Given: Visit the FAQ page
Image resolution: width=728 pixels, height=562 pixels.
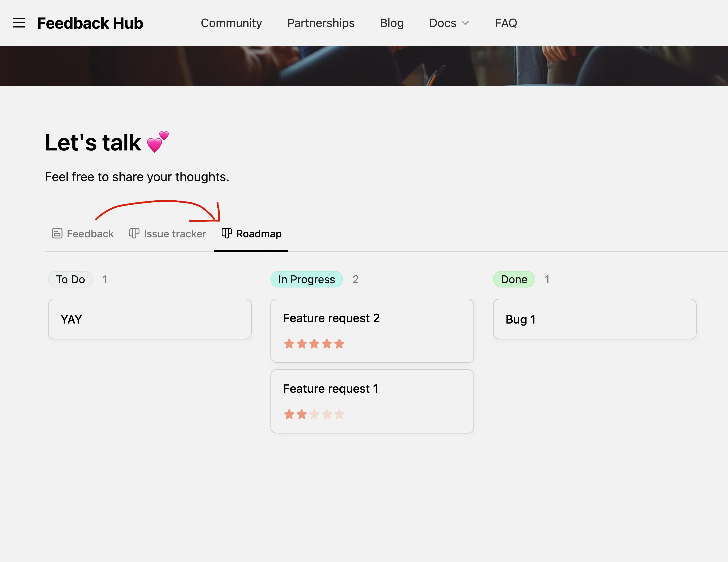Looking at the screenshot, I should (506, 23).
